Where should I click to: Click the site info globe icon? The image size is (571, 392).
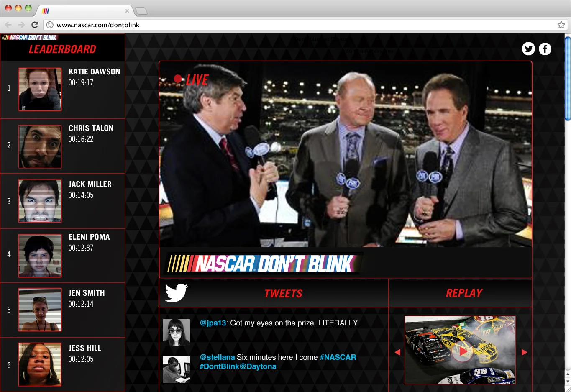tap(50, 25)
